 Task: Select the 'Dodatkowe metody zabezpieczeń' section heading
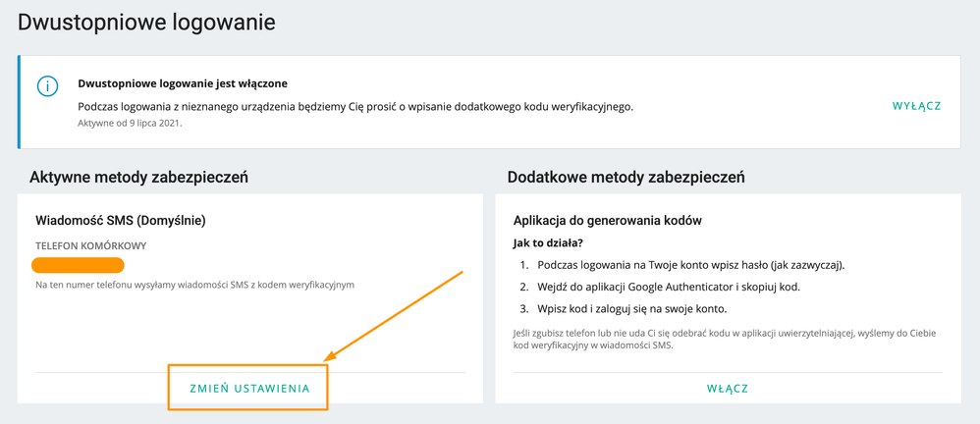pos(626,177)
